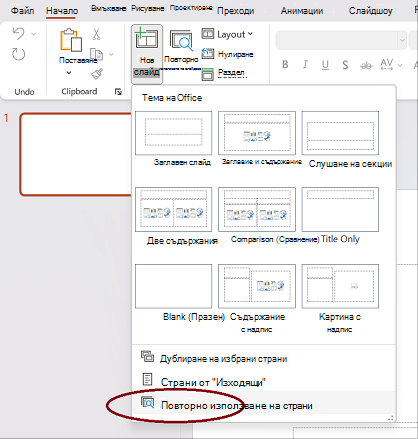This screenshot has height=439, width=418.
Task: Click Дублиране на избрани страни
Action: point(264,358)
